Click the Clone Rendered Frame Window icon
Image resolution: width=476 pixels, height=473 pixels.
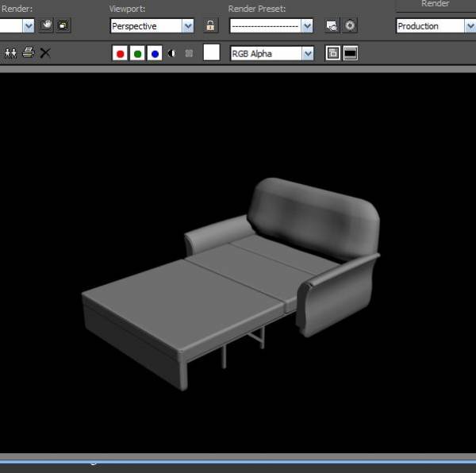coord(11,53)
